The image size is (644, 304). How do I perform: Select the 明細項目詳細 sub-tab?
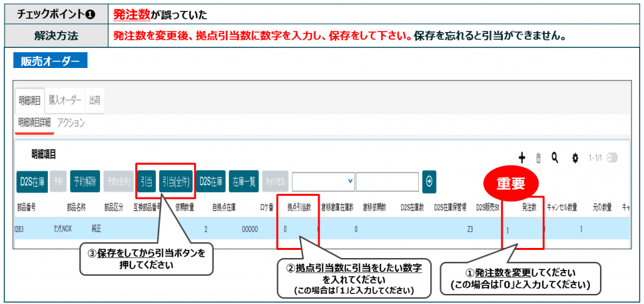coord(34,123)
